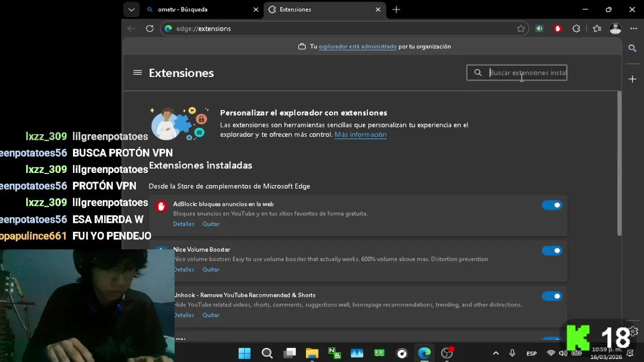The image size is (644, 362).
Task: Open the 'Más información' link
Action: 360,134
